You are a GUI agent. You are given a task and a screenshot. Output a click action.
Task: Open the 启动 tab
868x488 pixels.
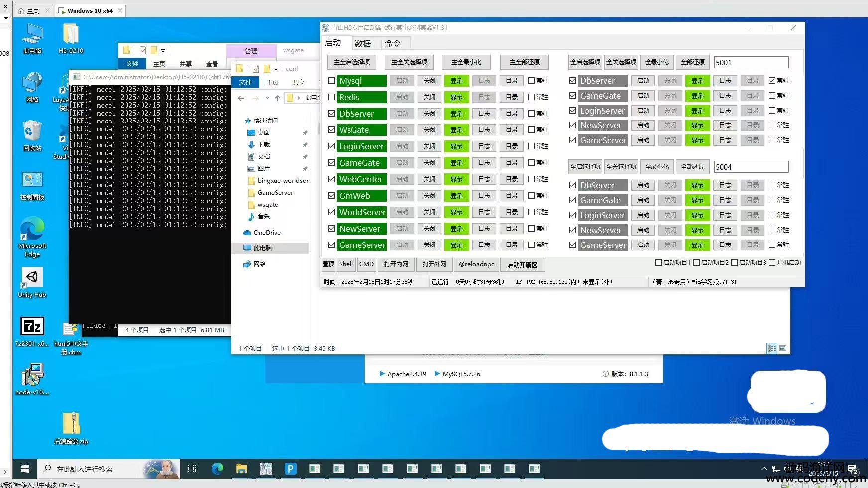(333, 43)
